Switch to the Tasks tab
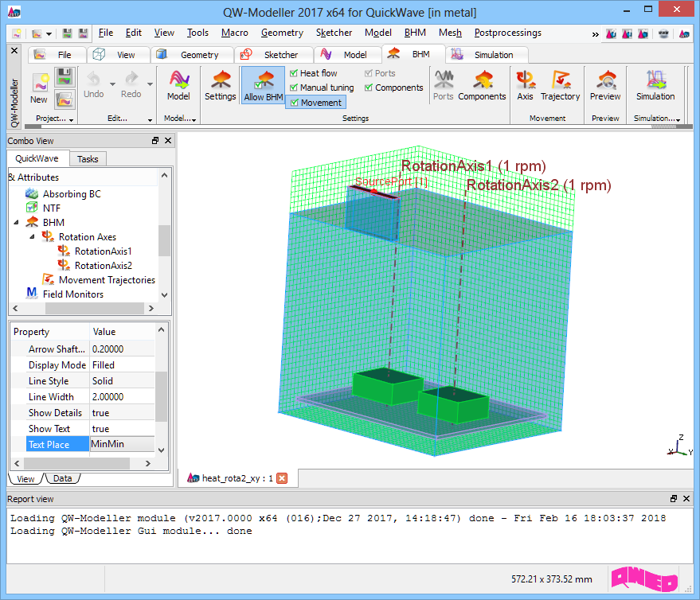Screen dimensions: 700x600 [88, 158]
